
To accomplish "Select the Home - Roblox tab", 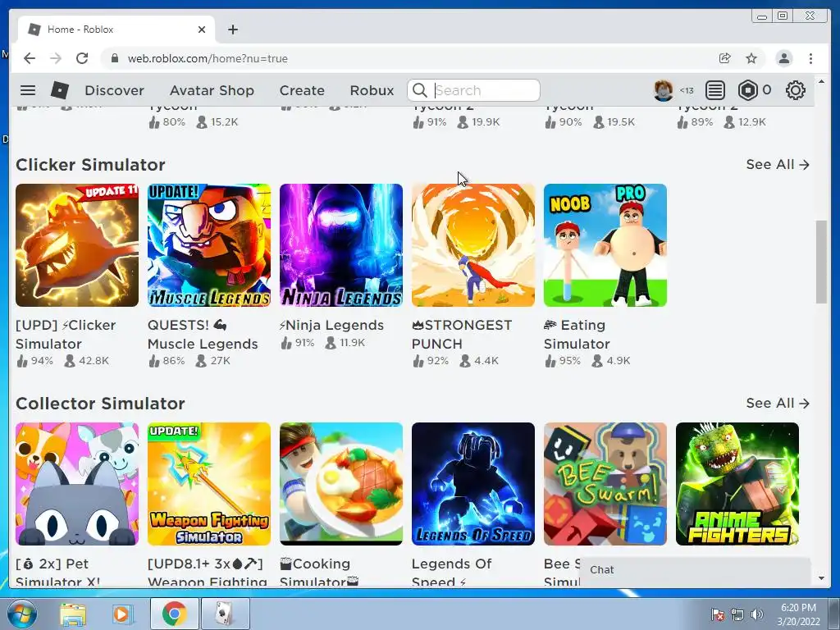I will click(116, 30).
